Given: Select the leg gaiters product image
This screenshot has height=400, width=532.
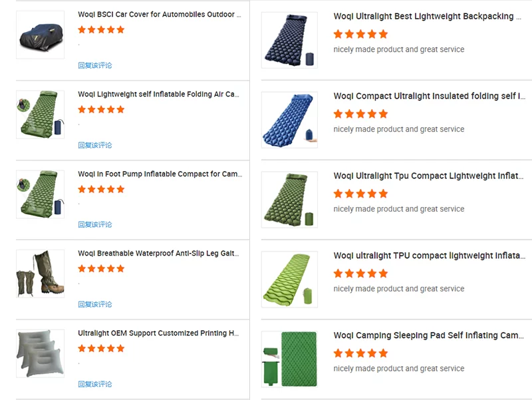Looking at the screenshot, I should coord(40,274).
